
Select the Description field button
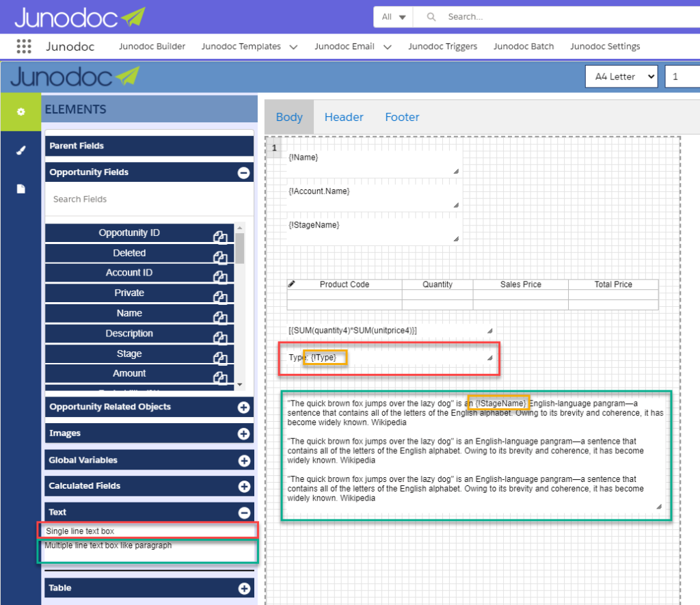click(139, 334)
